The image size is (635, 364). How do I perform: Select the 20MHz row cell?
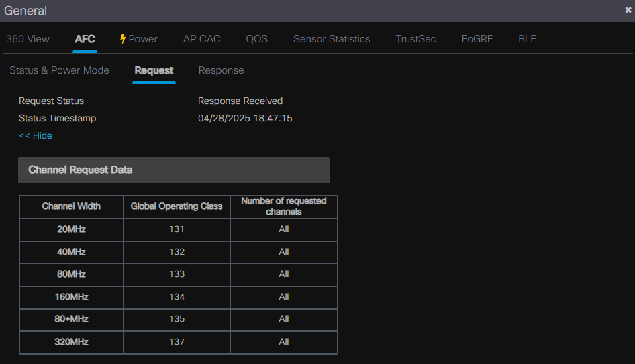(71, 229)
